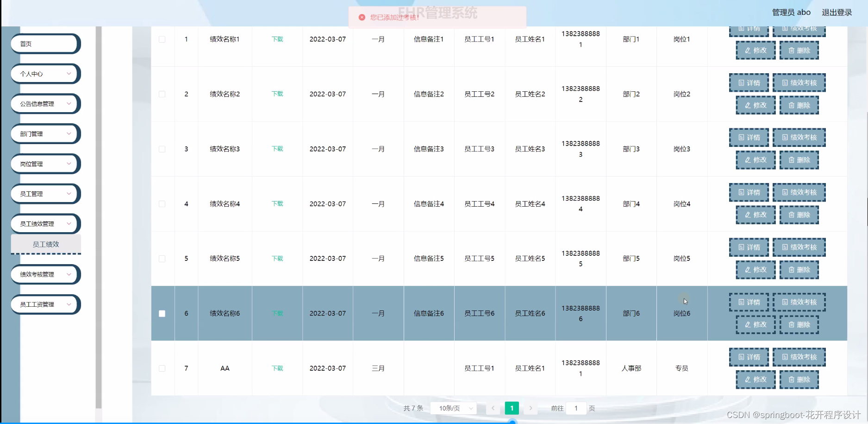
Task: Select the checkbox for 绩效名称6
Action: click(162, 313)
